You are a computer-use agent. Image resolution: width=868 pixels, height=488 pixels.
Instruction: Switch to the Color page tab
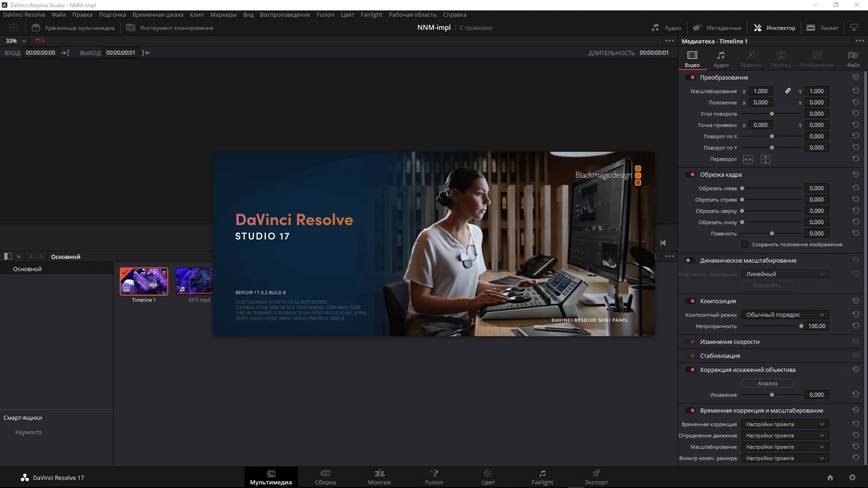tap(488, 477)
